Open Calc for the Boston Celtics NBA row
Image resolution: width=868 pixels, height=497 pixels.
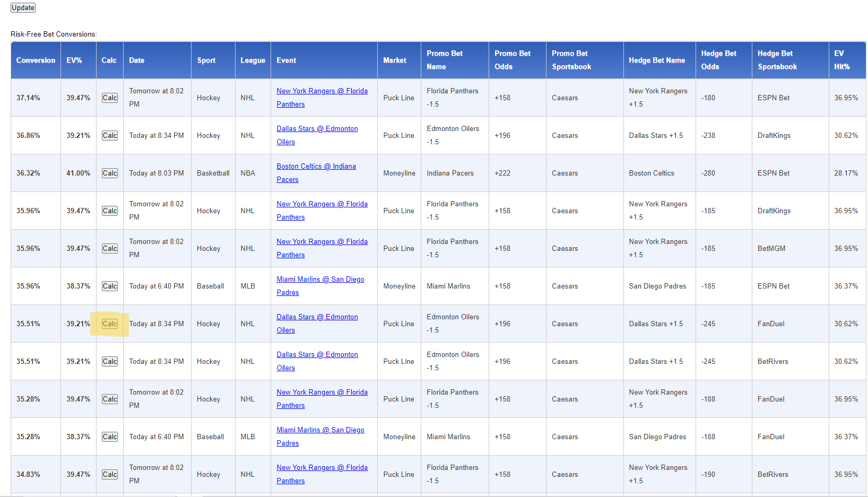click(110, 173)
